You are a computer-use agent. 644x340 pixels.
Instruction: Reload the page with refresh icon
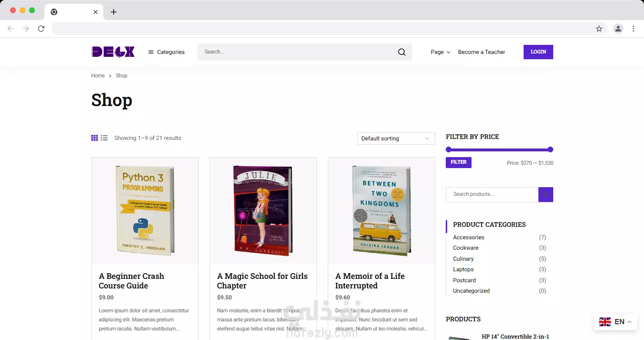(41, 29)
